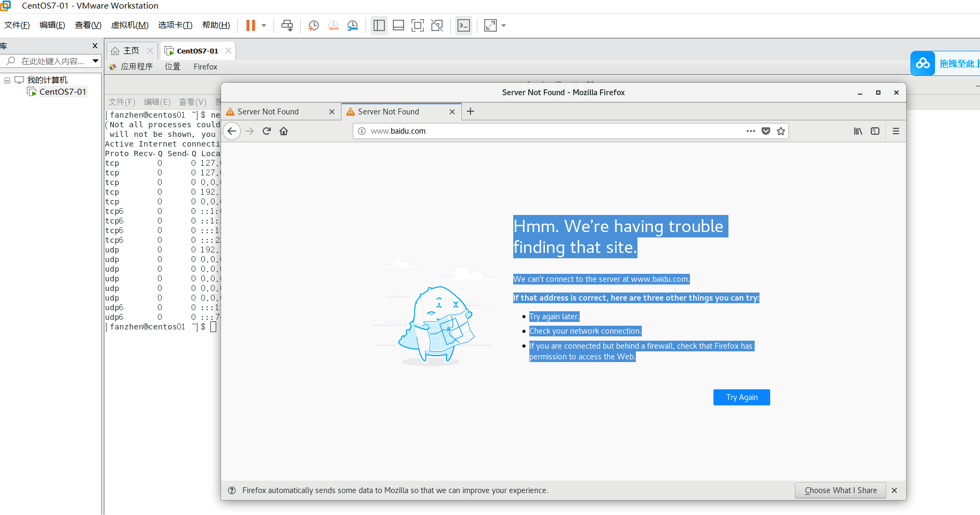Open the power options dropdown arrow
Screen dimensions: 980x515
[264, 25]
